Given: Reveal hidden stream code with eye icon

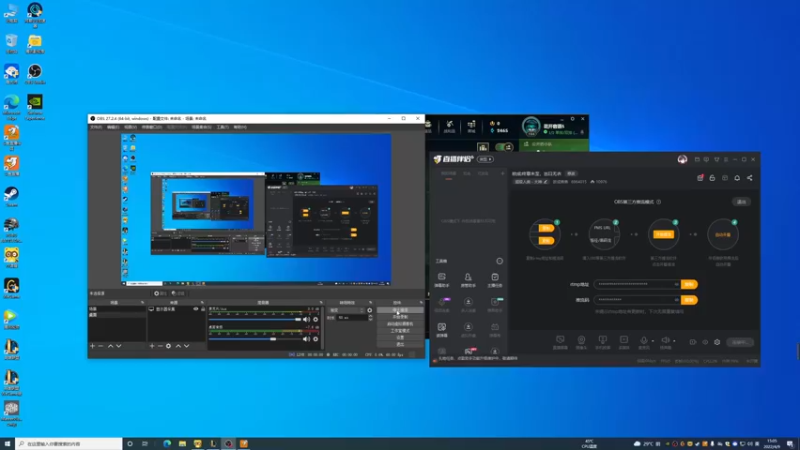Looking at the screenshot, I should [x=677, y=300].
